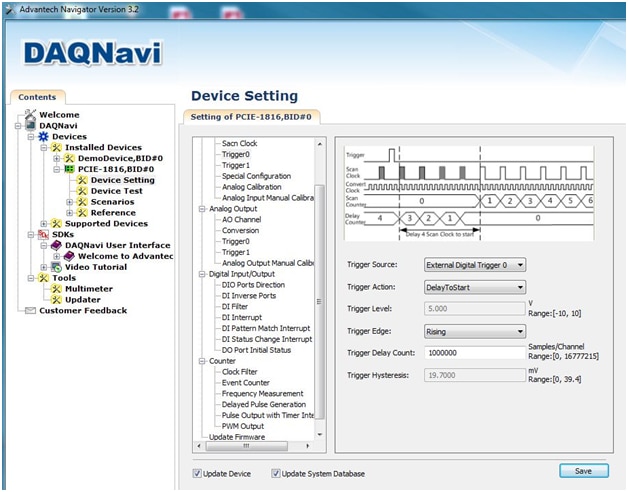Click the settings tree scroll down arrow
Screen dimensions: 628x492
[x=320, y=434]
